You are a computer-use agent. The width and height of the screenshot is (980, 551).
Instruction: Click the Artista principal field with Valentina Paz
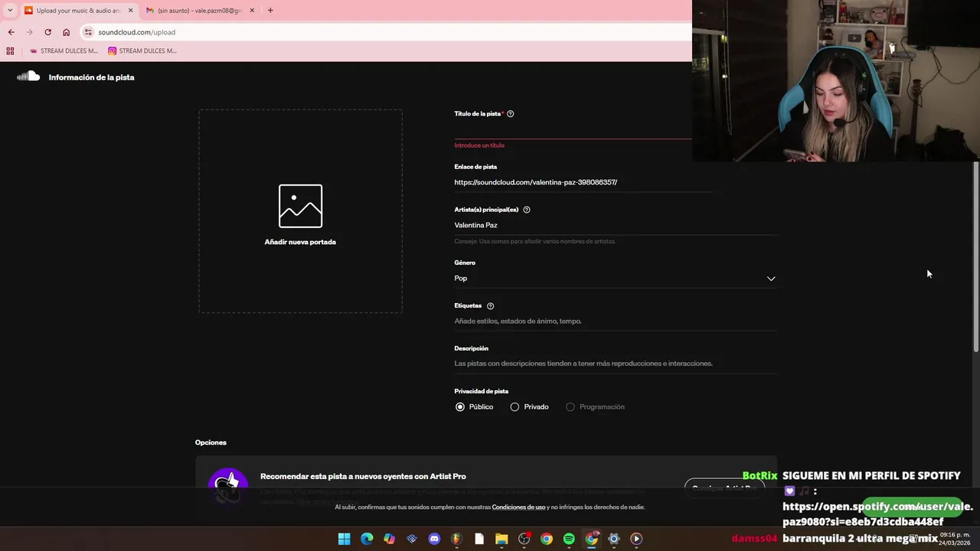615,226
